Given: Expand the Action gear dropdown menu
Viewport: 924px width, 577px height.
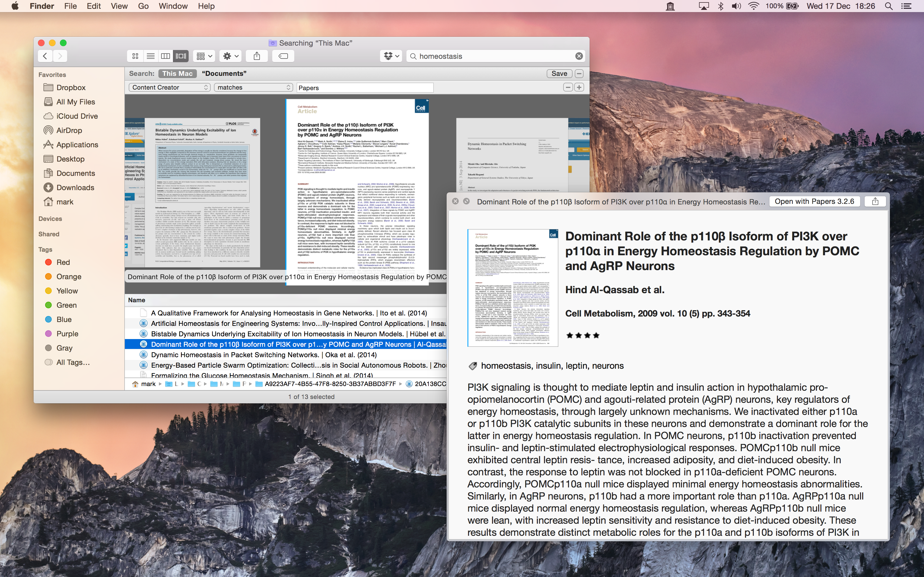Looking at the screenshot, I should [x=231, y=56].
